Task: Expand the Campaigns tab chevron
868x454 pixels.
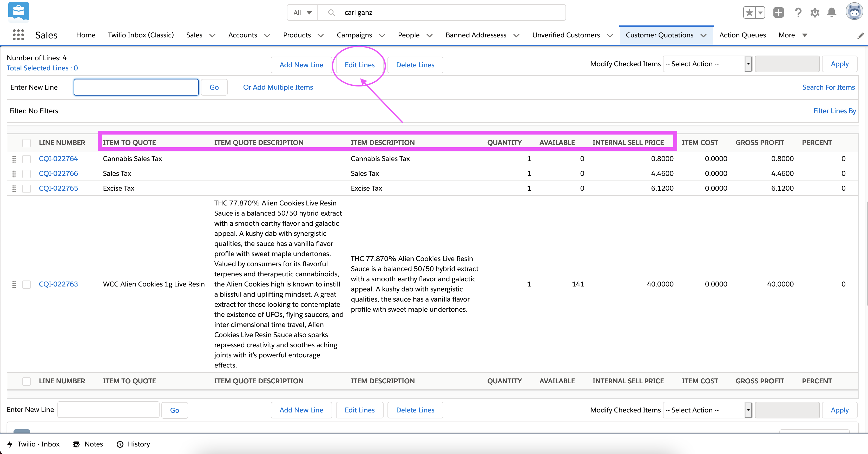Action: tap(382, 35)
